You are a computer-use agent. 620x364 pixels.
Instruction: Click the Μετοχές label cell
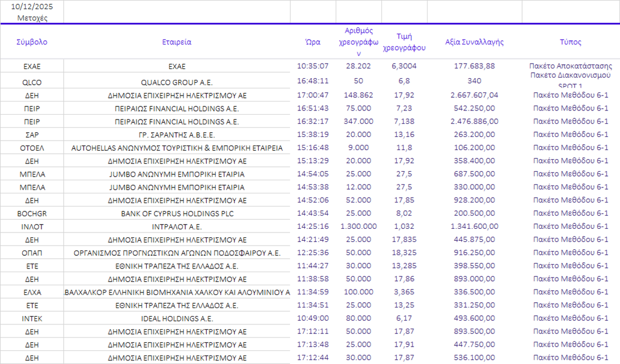click(x=32, y=17)
